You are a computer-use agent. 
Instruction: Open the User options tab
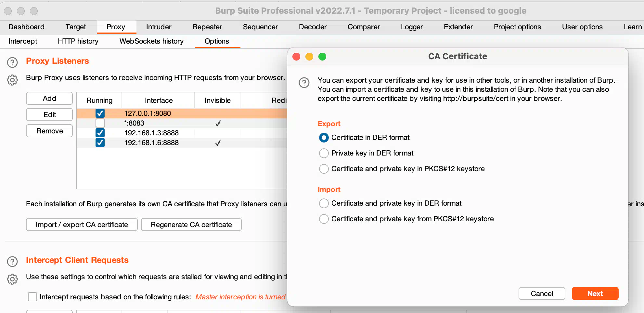click(582, 27)
